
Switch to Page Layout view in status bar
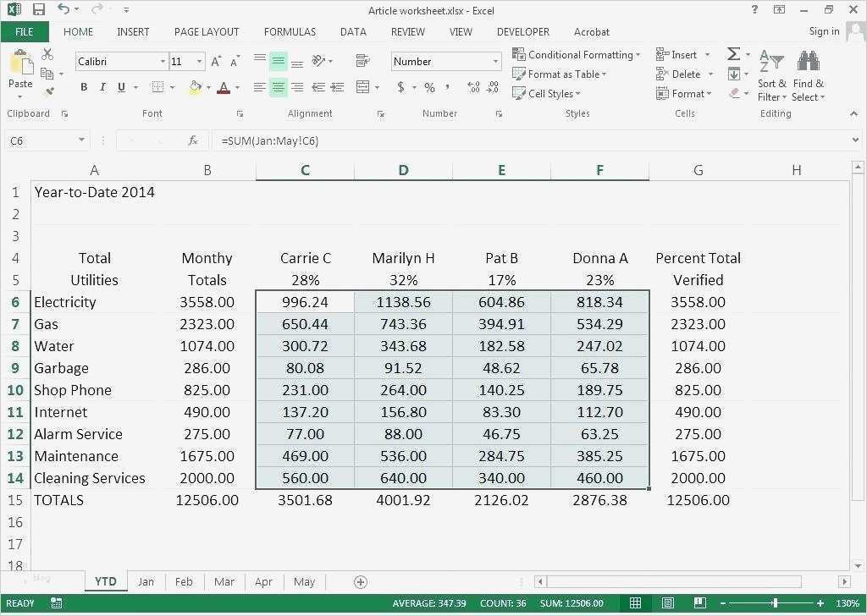pos(667,602)
